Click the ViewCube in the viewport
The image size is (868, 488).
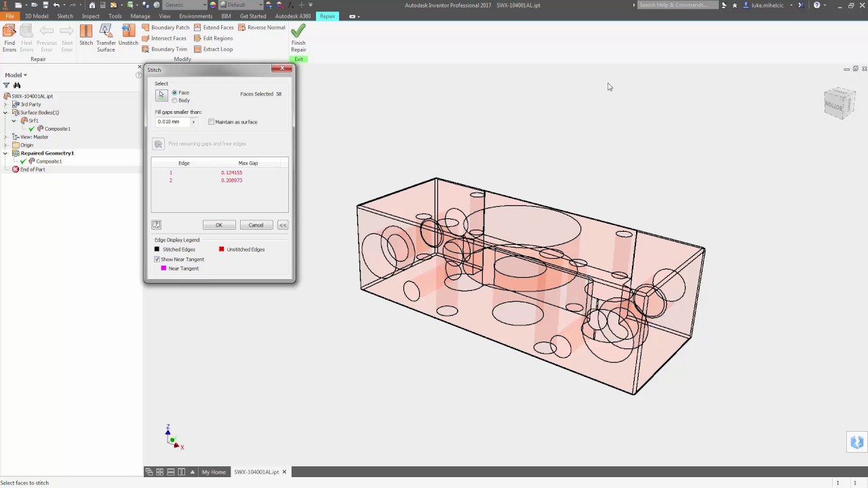point(840,104)
